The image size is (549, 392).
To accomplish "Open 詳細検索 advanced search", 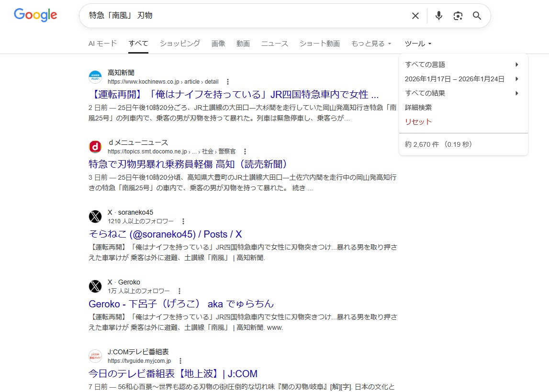I will click(x=418, y=108).
